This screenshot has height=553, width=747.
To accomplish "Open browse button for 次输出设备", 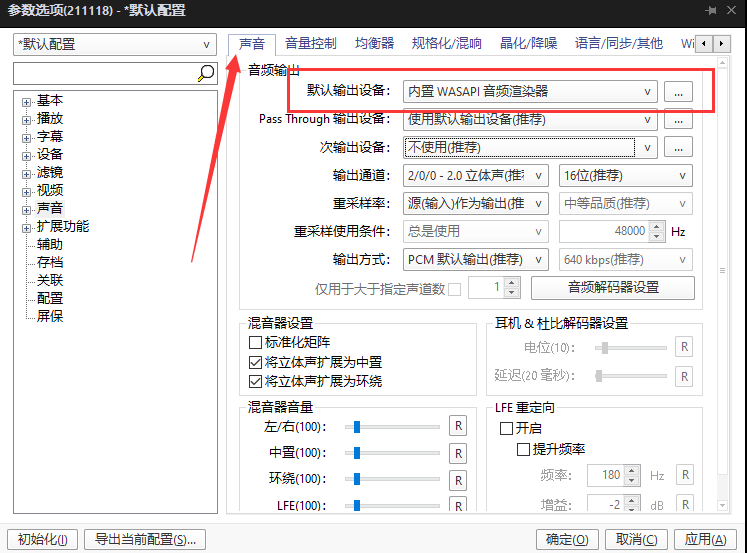I will pos(678,148).
